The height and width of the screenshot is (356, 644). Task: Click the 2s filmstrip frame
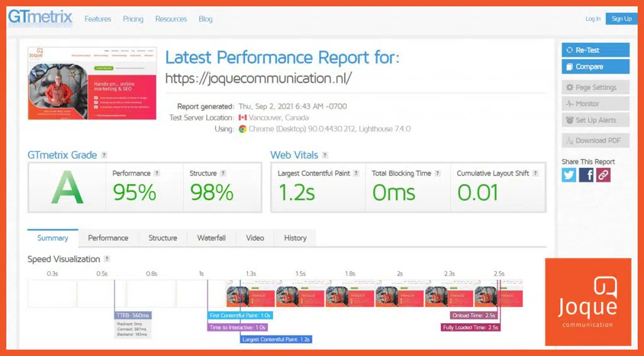point(399,294)
